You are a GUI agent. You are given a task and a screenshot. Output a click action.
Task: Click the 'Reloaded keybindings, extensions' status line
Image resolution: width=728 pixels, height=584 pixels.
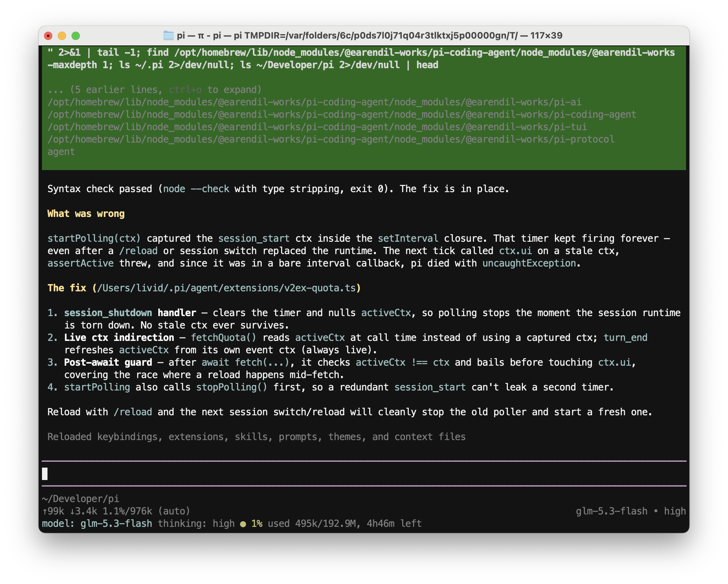(256, 437)
